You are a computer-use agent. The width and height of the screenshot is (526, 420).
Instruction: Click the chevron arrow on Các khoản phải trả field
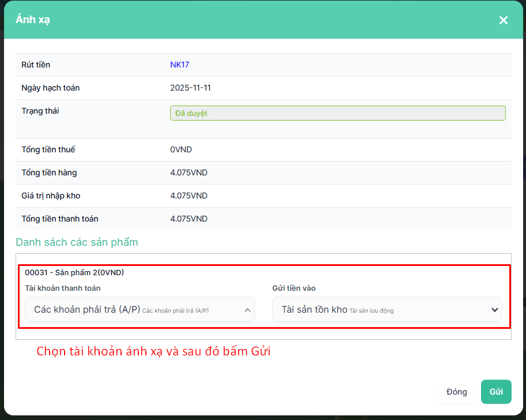pos(247,310)
